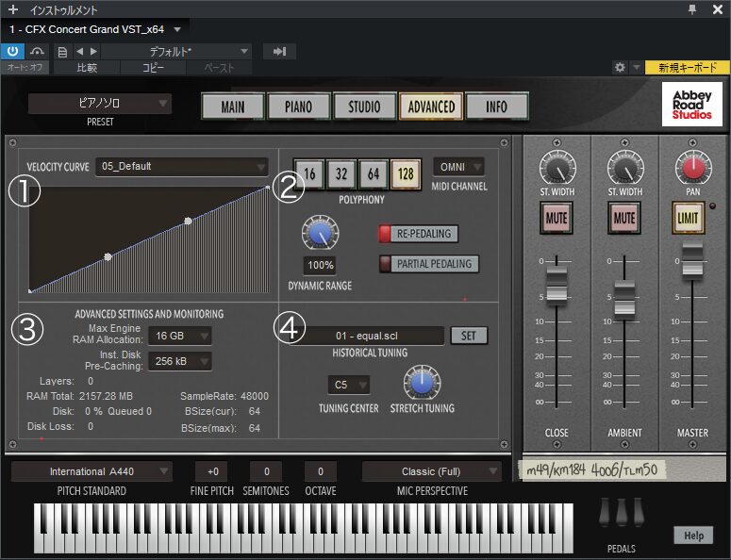This screenshot has height=560, width=731.
Task: Open the Classic (Full) mic perspective dropdown
Action: click(432, 471)
